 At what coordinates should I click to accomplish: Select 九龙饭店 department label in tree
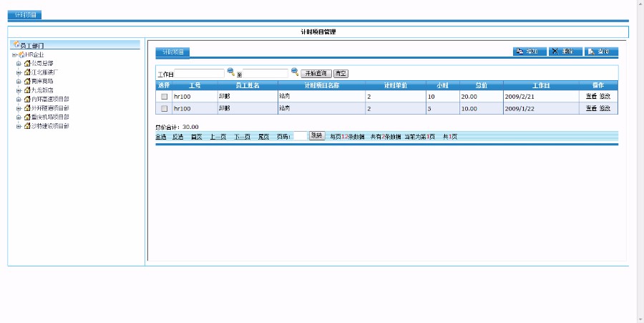(x=42, y=90)
